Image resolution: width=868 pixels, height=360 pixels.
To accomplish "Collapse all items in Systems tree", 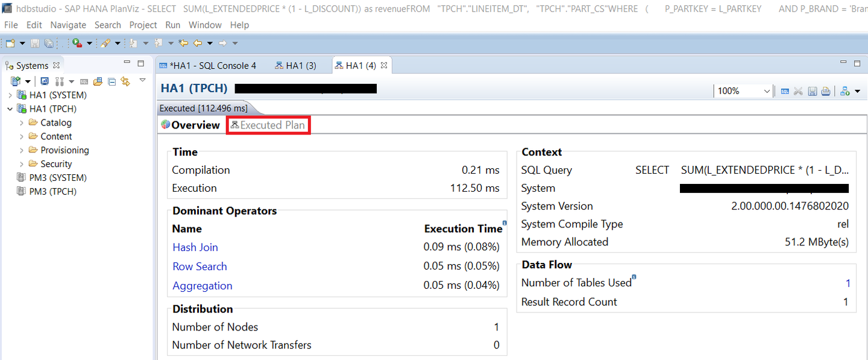I will click(112, 81).
